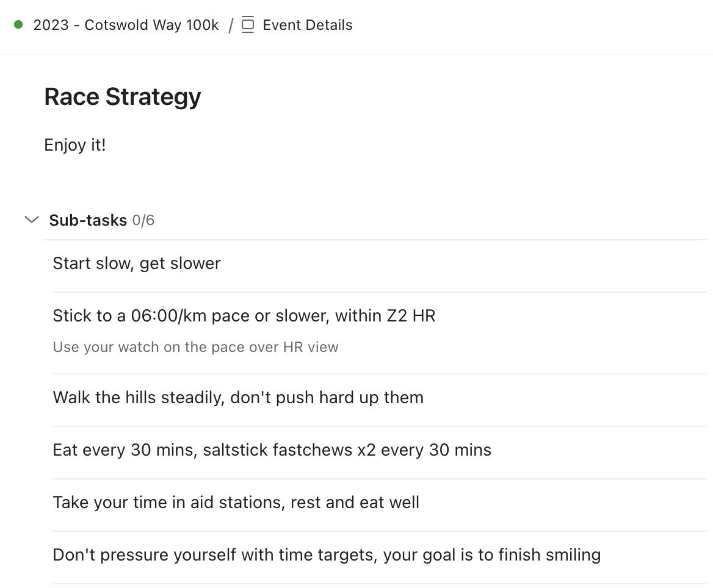This screenshot has height=588, width=713.
Task: Open the 2023 - Cotswold Way 100k project
Action: [x=126, y=24]
